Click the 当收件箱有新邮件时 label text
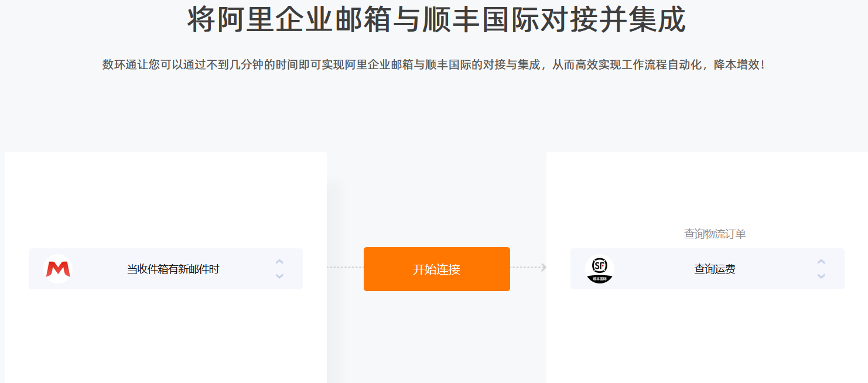This screenshot has width=868, height=383. pos(173,269)
